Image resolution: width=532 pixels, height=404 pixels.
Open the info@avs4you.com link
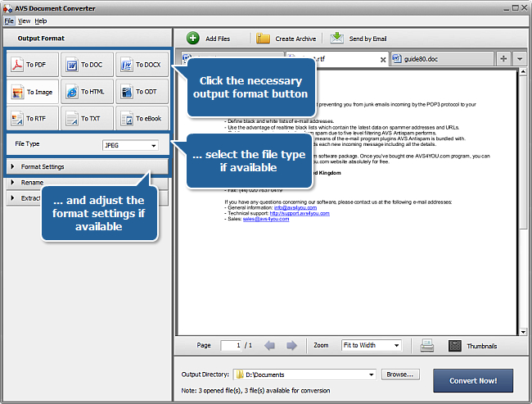tap(295, 207)
